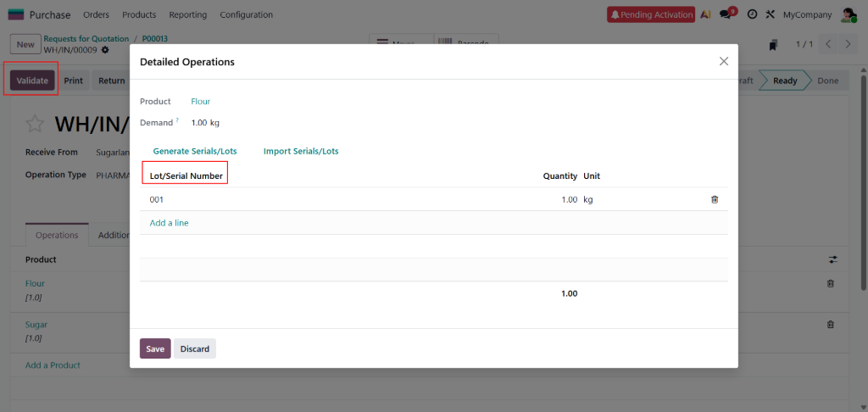Click the Purchase app home icon

(16, 14)
